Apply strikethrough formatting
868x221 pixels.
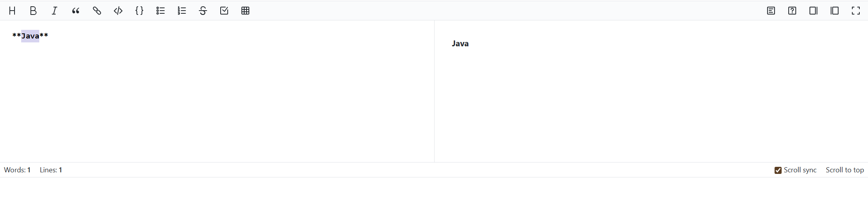[203, 11]
